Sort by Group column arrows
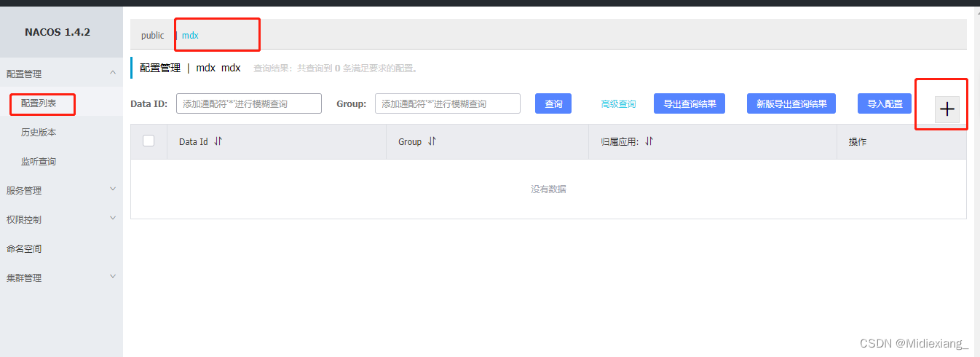 click(432, 141)
